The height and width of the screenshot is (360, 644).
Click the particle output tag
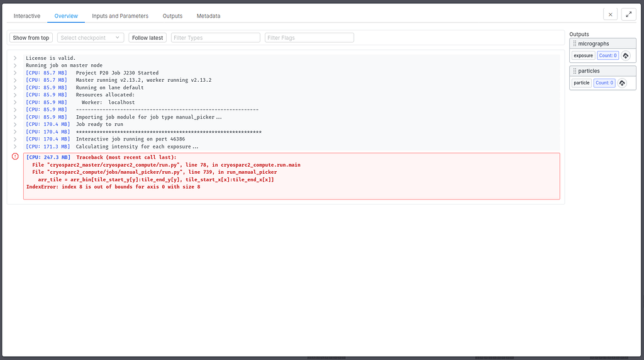(x=582, y=83)
